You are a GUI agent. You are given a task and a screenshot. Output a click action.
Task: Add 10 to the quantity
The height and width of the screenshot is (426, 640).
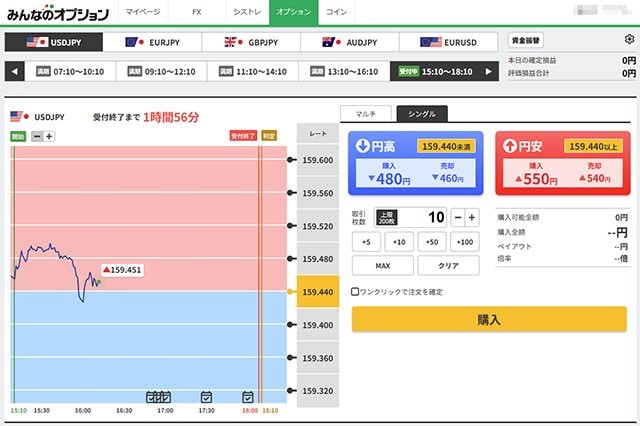pos(399,242)
